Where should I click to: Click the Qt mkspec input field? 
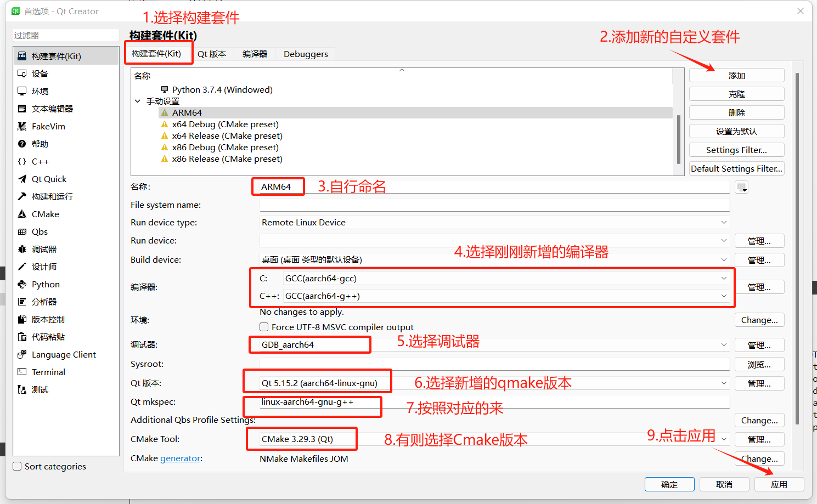[x=494, y=402]
